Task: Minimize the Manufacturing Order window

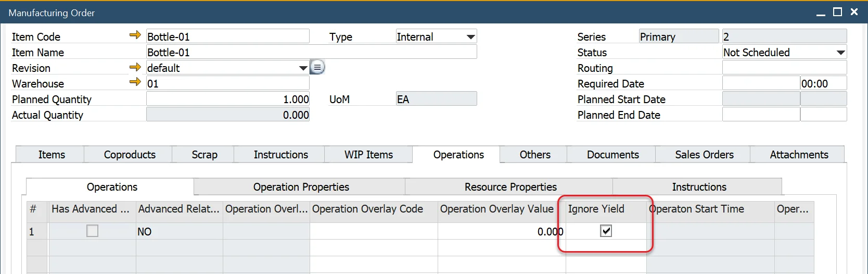Action: pyautogui.click(x=821, y=13)
